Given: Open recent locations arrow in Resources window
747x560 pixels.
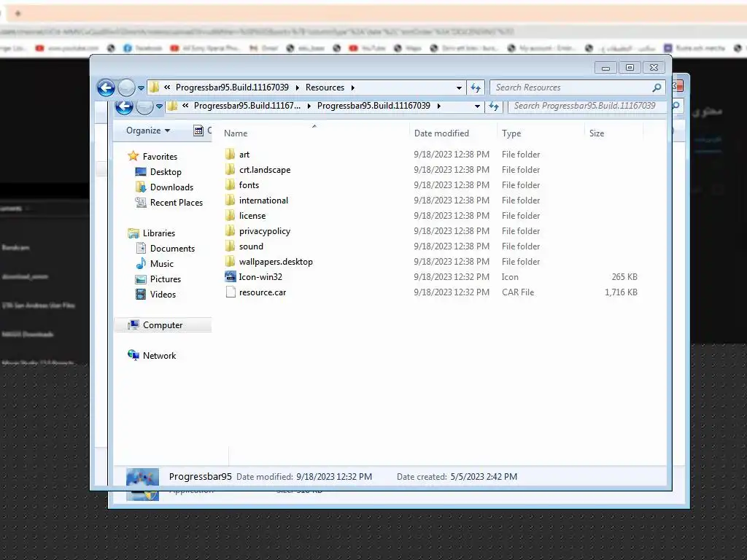Looking at the screenshot, I should [x=141, y=88].
